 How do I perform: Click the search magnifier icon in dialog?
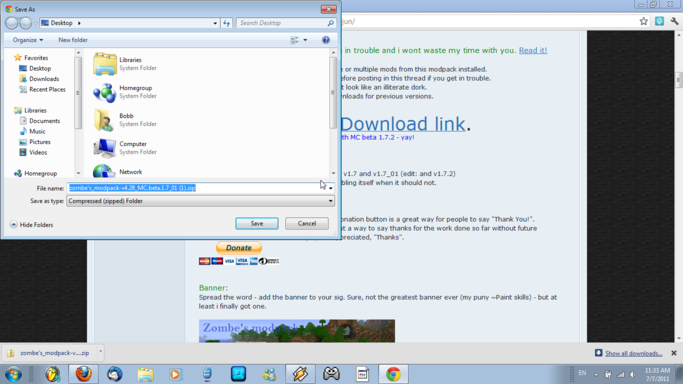pos(331,23)
